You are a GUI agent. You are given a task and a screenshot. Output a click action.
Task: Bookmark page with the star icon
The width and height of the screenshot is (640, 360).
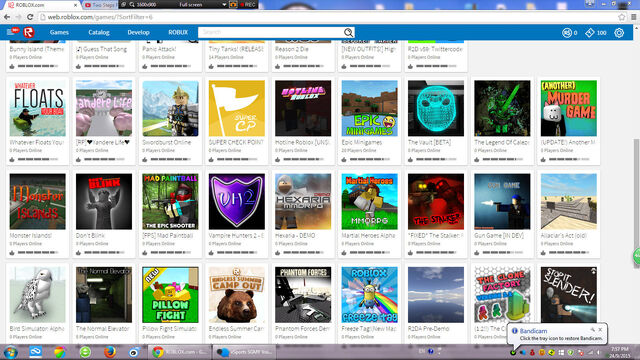click(622, 17)
